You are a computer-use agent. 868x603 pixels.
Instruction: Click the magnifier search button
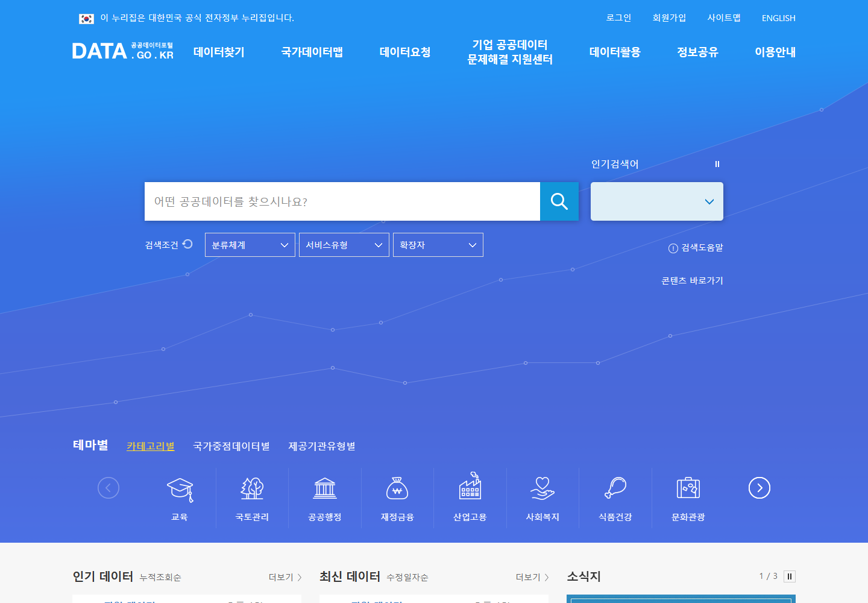559,201
